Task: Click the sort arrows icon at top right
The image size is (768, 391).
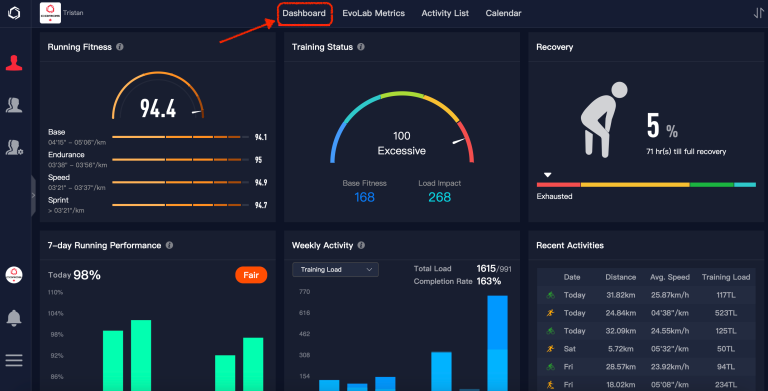Action: click(x=759, y=13)
